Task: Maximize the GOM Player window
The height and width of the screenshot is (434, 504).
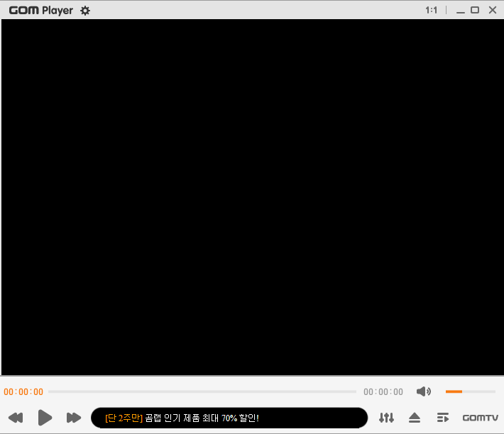Action: pos(475,10)
